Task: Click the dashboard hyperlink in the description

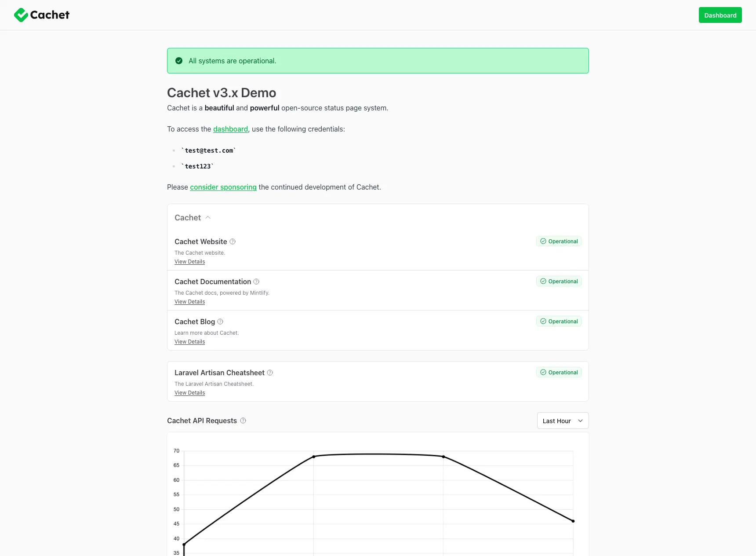Action: tap(230, 129)
